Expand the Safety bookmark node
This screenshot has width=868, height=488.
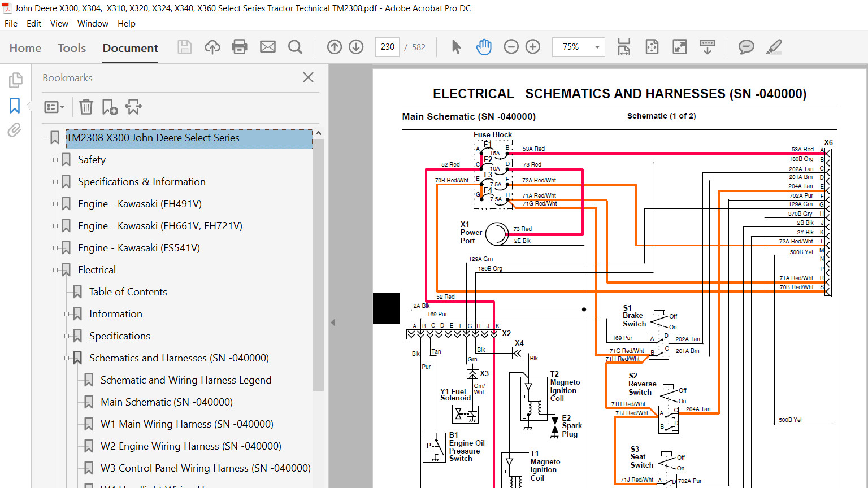click(55, 160)
